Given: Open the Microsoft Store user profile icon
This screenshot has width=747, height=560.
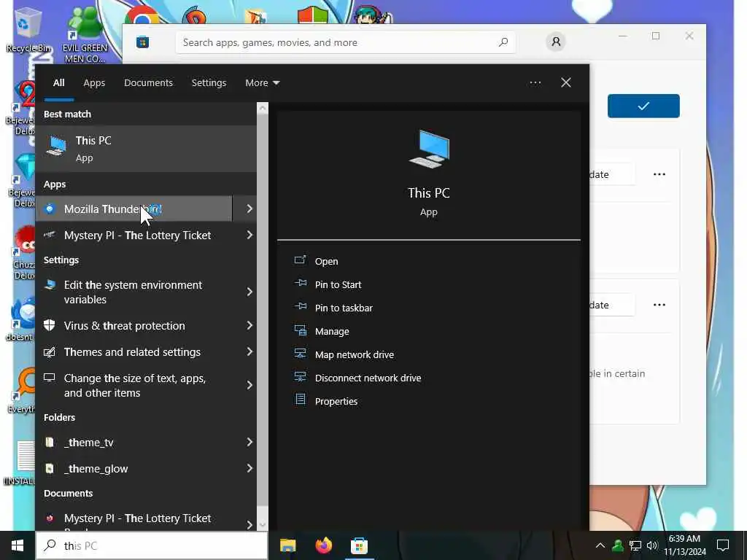Looking at the screenshot, I should (556, 42).
